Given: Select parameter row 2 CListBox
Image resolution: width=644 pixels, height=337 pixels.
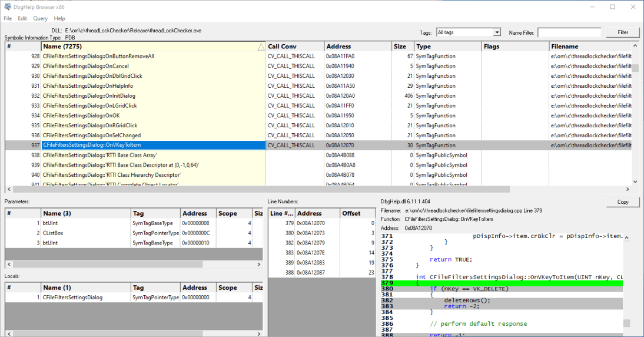Looking at the screenshot, I should [x=134, y=233].
